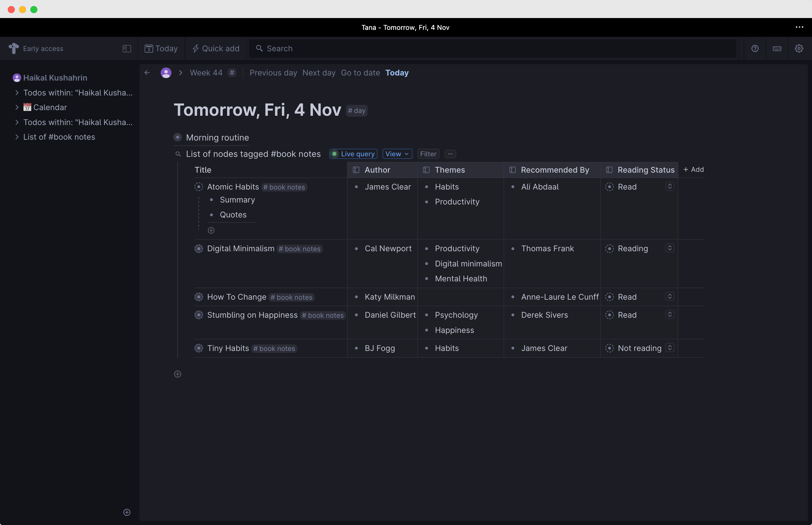Click the back arrow above the day page
This screenshot has width=812, height=525.
pos(147,73)
